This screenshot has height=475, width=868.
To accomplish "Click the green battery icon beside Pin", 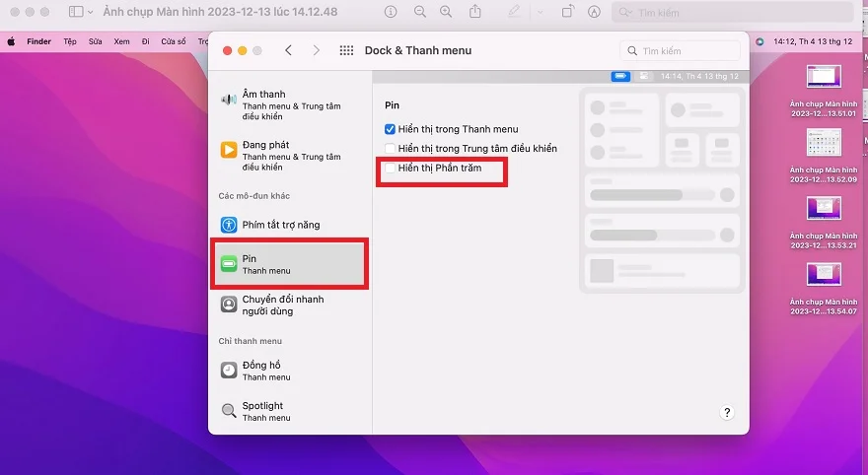I will [229, 264].
